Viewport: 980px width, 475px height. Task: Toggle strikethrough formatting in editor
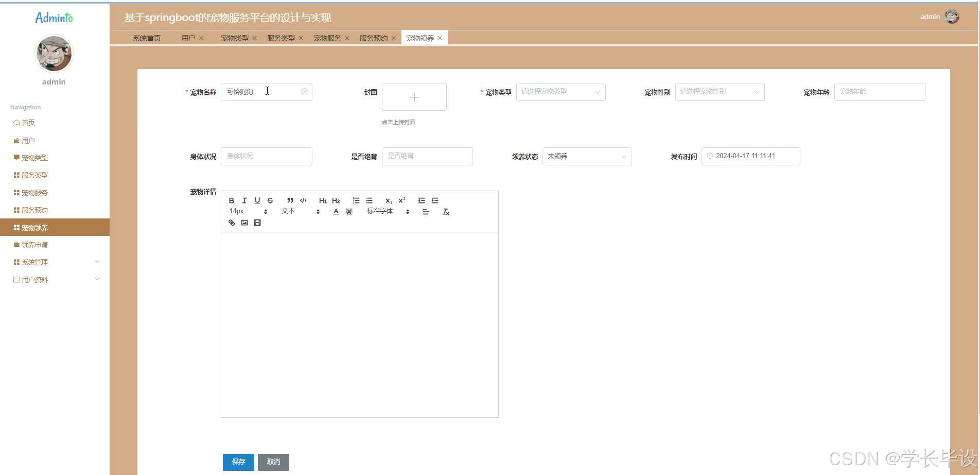(x=270, y=200)
